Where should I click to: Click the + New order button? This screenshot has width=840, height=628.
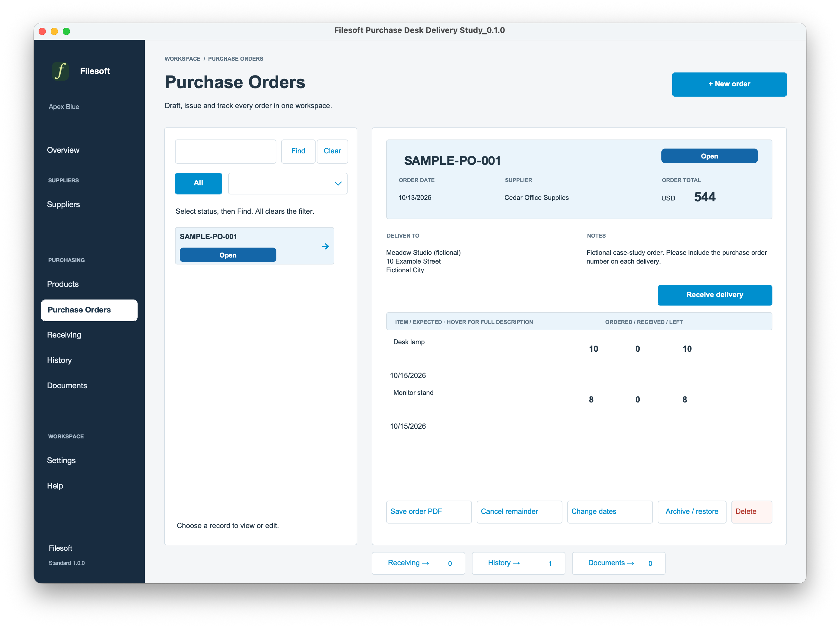click(x=729, y=84)
